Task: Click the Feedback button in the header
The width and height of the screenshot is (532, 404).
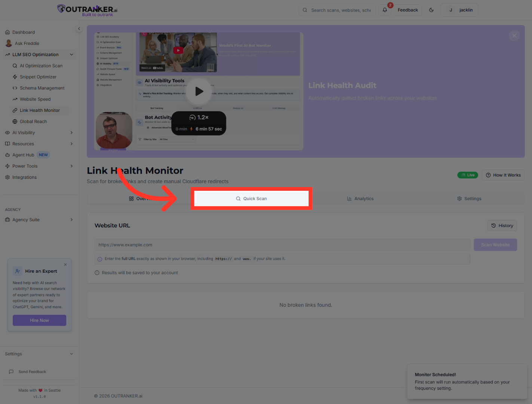Action: (408, 10)
